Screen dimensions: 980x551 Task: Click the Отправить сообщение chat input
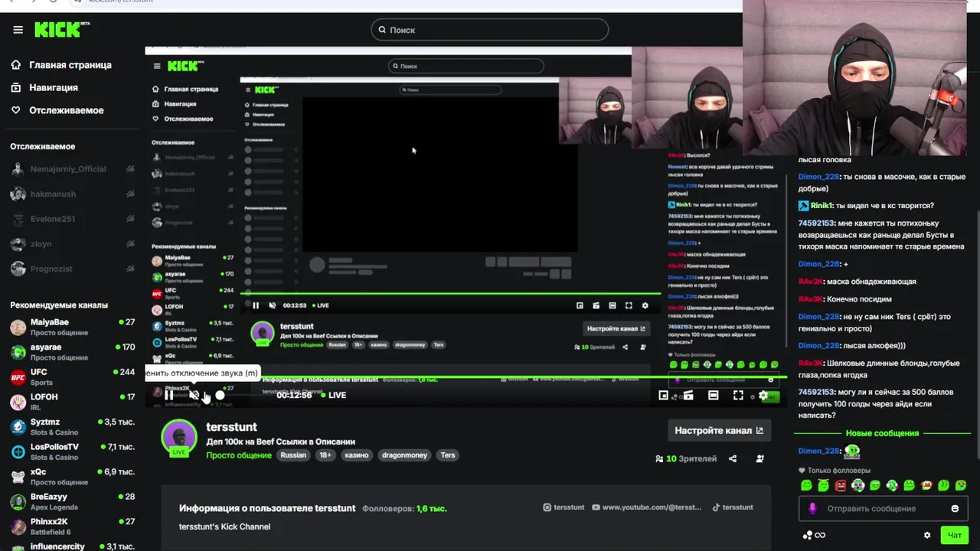883,508
